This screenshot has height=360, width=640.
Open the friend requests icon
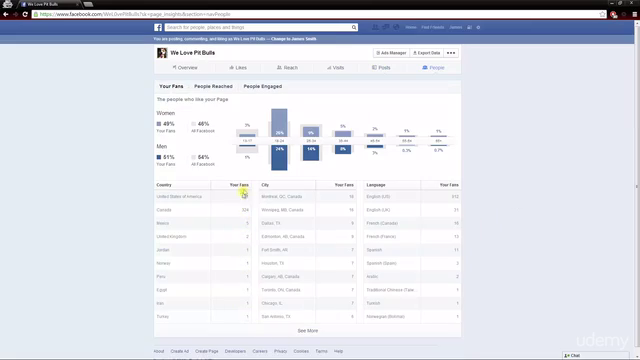pyautogui.click(x=375, y=27)
